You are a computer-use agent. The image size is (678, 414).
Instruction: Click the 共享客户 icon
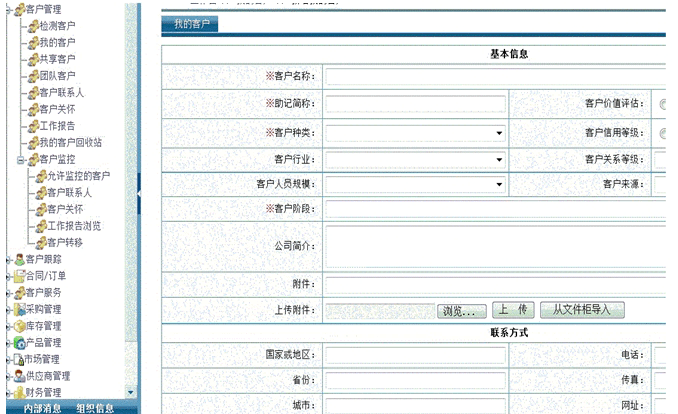click(x=33, y=59)
